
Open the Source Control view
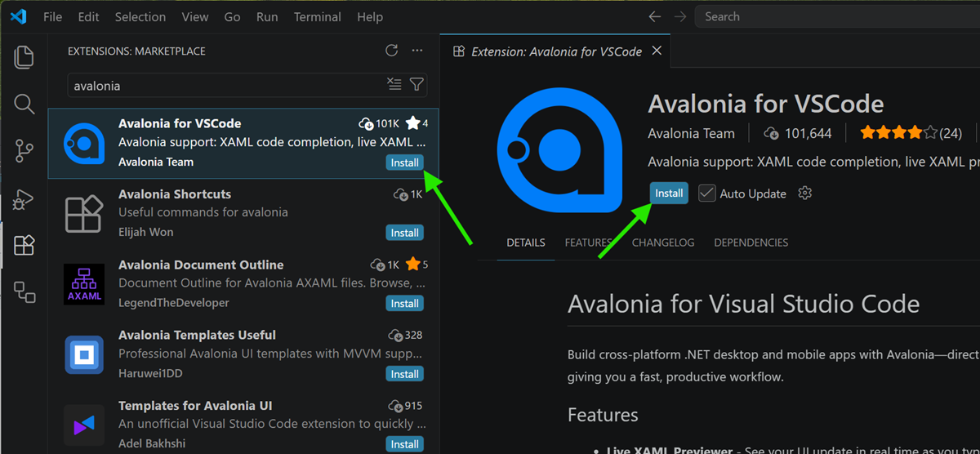click(x=24, y=151)
